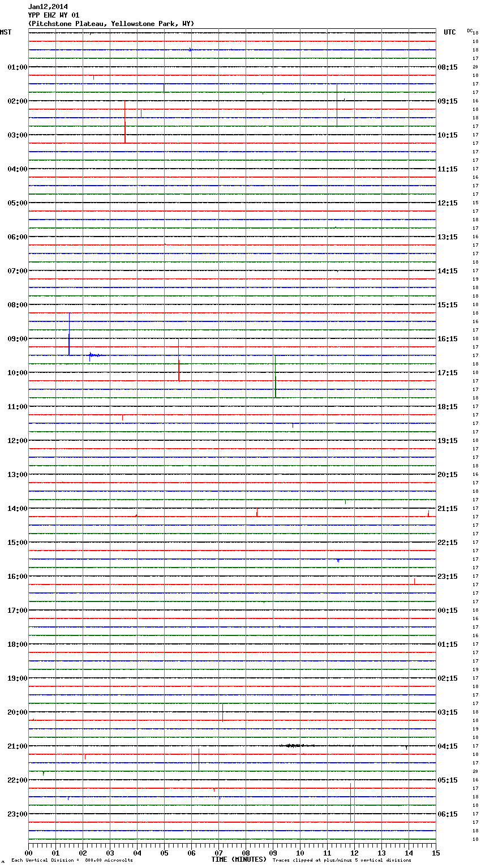Select minute tick label 08 on the axis
Image resolution: width=481 pixels, height=868 pixels.
[246, 853]
